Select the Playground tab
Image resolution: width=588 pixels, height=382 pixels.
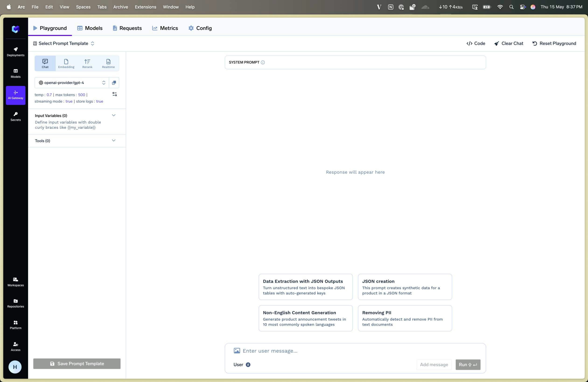50,28
